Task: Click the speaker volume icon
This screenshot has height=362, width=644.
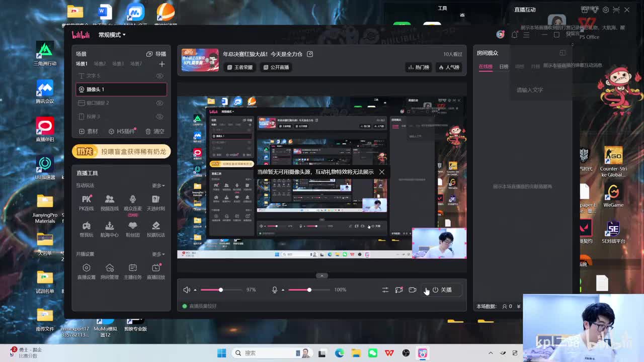Action: point(187,290)
